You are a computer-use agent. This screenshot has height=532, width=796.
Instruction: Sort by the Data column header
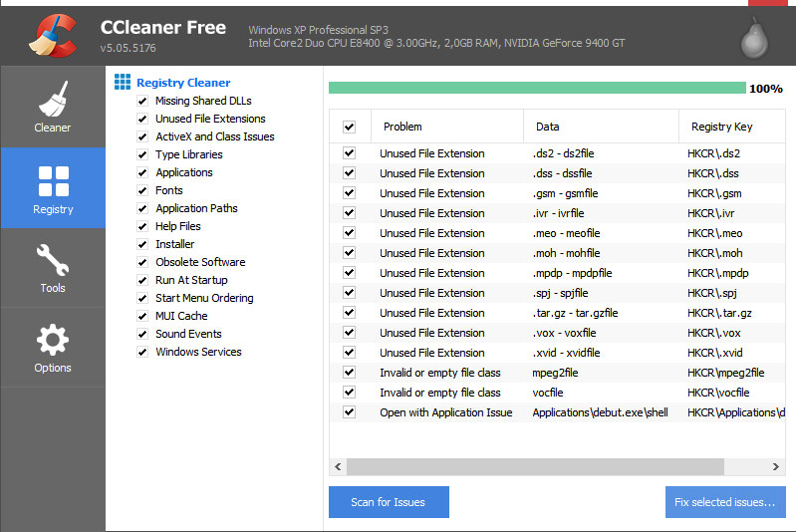[601, 127]
